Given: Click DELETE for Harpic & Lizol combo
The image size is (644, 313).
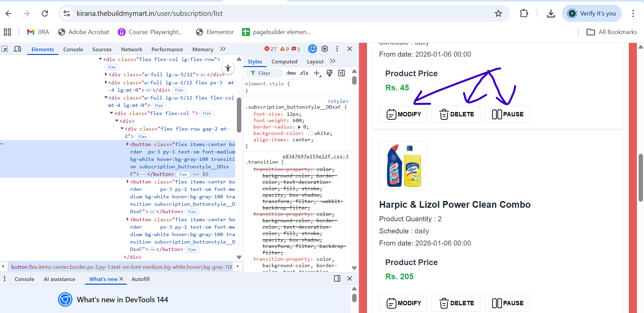Looking at the screenshot, I should [456, 303].
